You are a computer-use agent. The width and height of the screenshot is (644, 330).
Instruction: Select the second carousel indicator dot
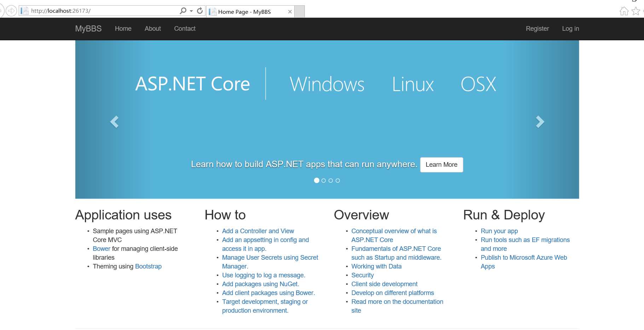(324, 181)
